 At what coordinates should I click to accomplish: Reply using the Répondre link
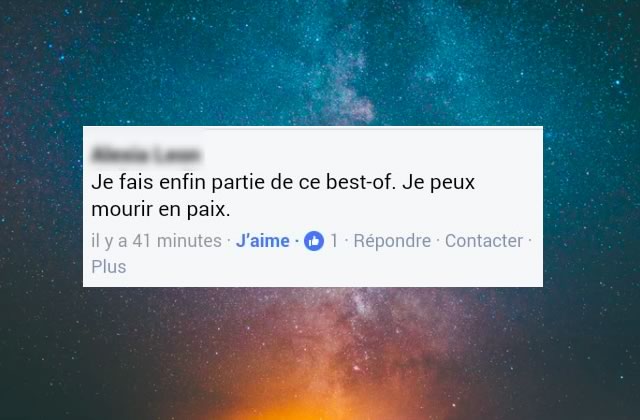tap(392, 241)
